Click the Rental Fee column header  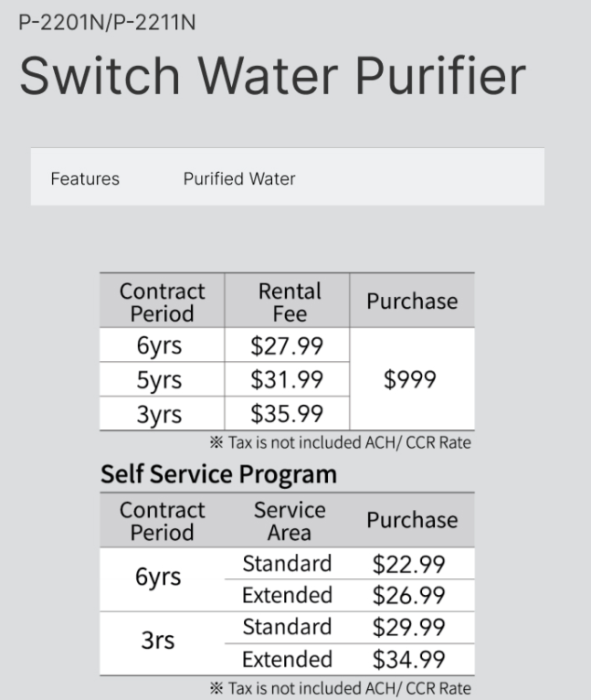(290, 302)
